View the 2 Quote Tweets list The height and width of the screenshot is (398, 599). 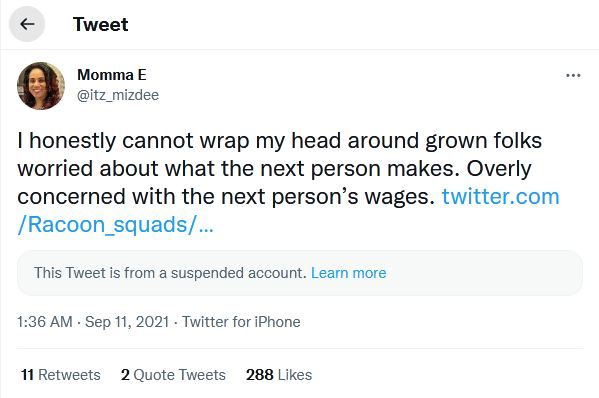(173, 375)
